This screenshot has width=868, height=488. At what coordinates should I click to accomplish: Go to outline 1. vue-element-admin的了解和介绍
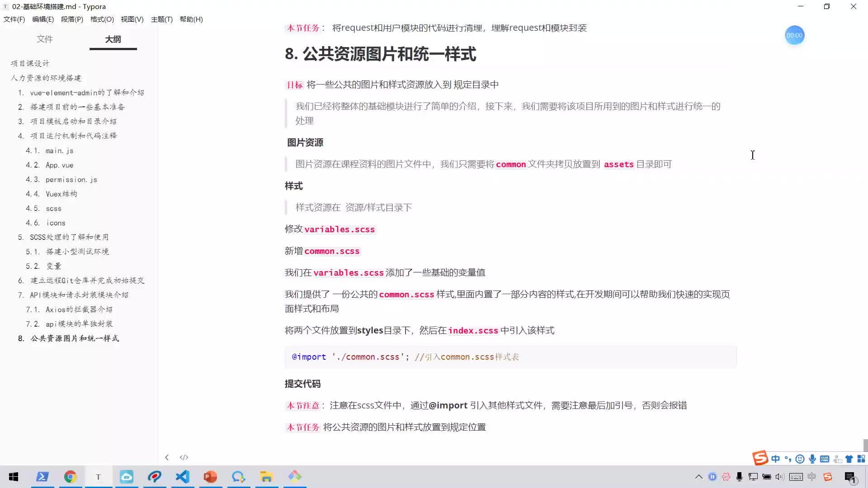click(81, 93)
